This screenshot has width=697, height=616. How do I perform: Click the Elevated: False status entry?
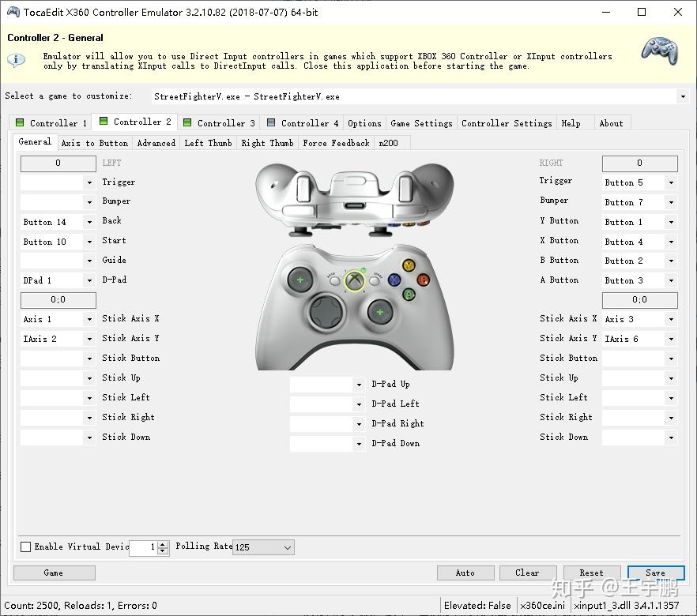pos(477,606)
